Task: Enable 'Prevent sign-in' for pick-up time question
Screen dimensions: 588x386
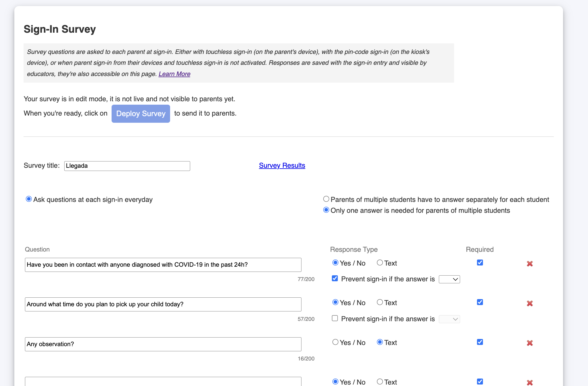Action: click(335, 318)
